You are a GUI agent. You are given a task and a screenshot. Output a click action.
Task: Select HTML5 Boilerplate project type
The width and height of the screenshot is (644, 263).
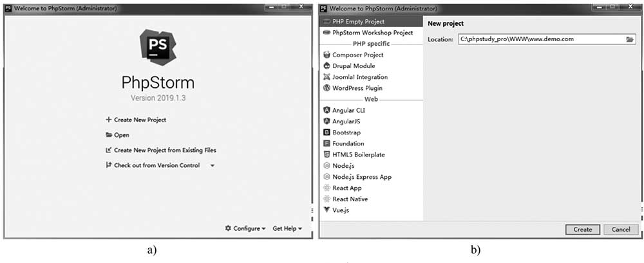(x=371, y=155)
